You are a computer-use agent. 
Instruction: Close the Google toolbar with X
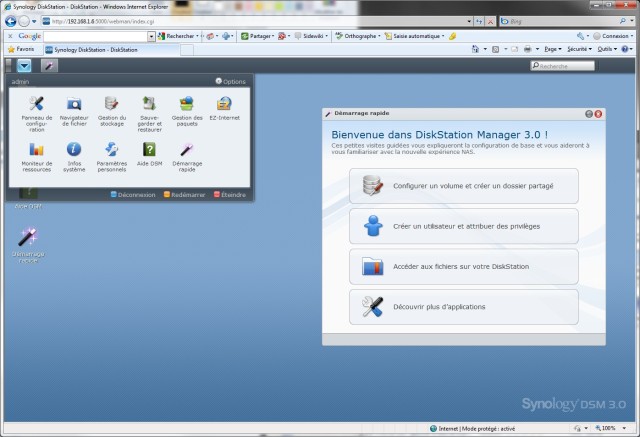pyautogui.click(x=10, y=36)
